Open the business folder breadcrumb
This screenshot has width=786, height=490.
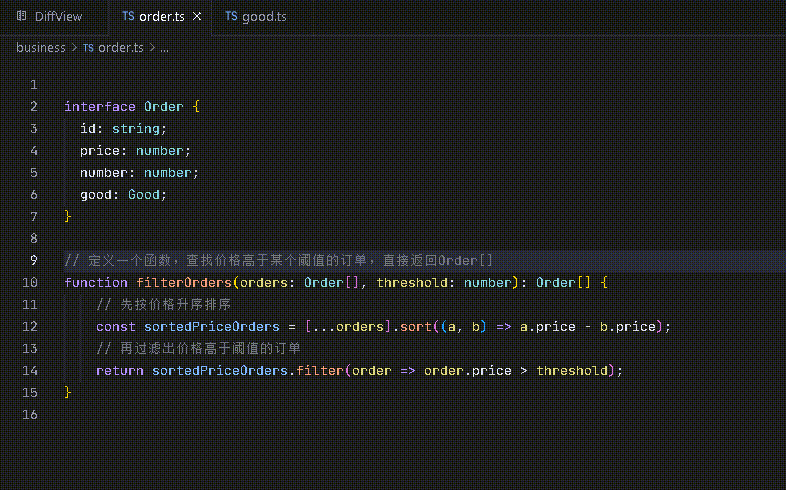(40, 47)
